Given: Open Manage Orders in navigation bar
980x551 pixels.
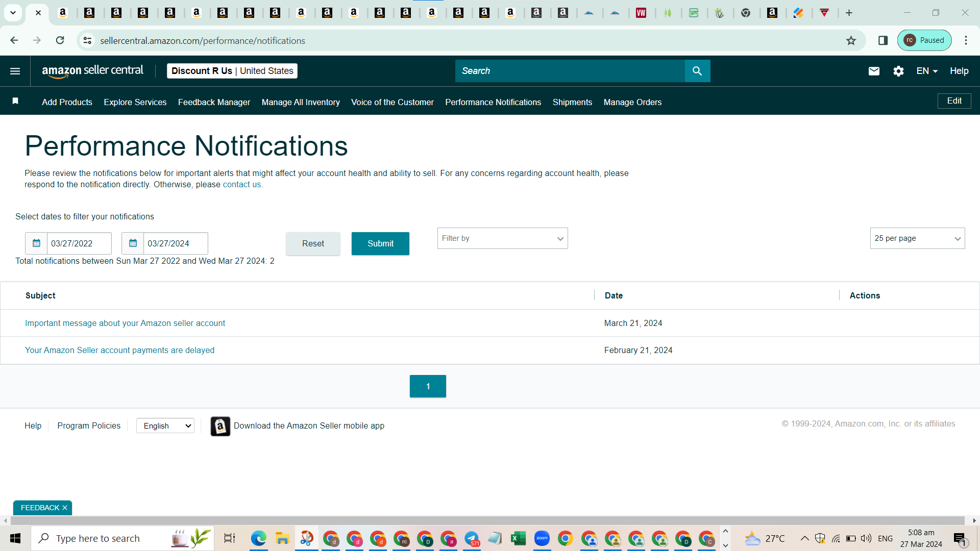Looking at the screenshot, I should click(x=632, y=102).
